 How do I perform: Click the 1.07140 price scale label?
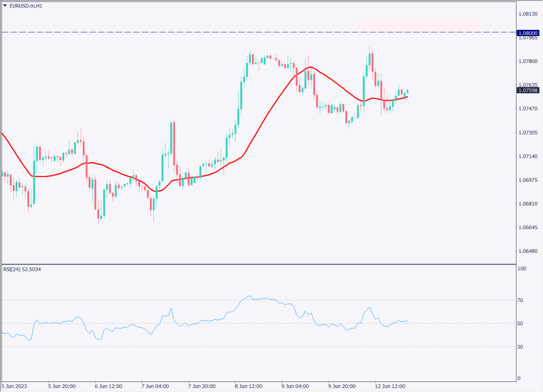coord(527,156)
